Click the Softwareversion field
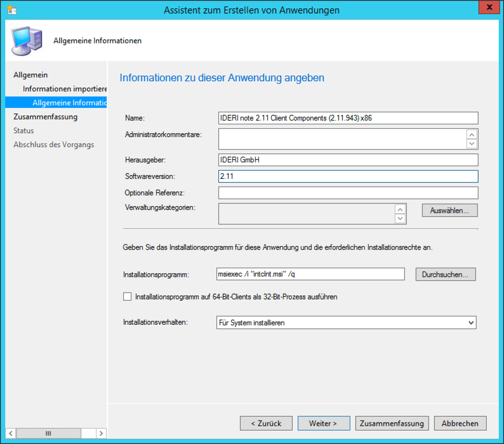This screenshot has height=444, width=504. 348,176
